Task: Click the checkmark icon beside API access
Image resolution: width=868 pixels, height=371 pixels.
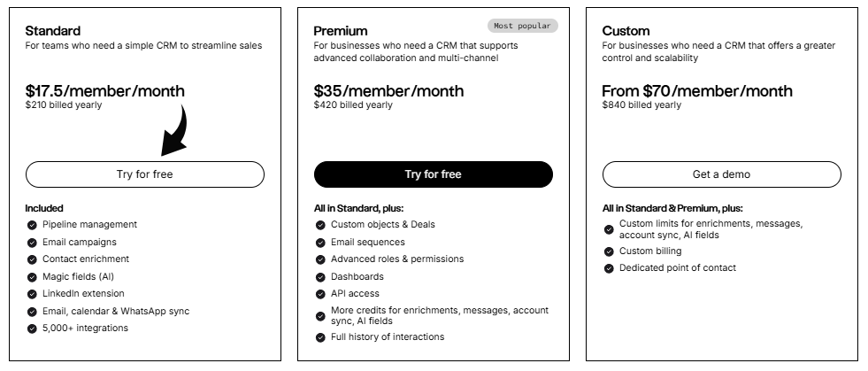Action: pyautogui.click(x=320, y=294)
